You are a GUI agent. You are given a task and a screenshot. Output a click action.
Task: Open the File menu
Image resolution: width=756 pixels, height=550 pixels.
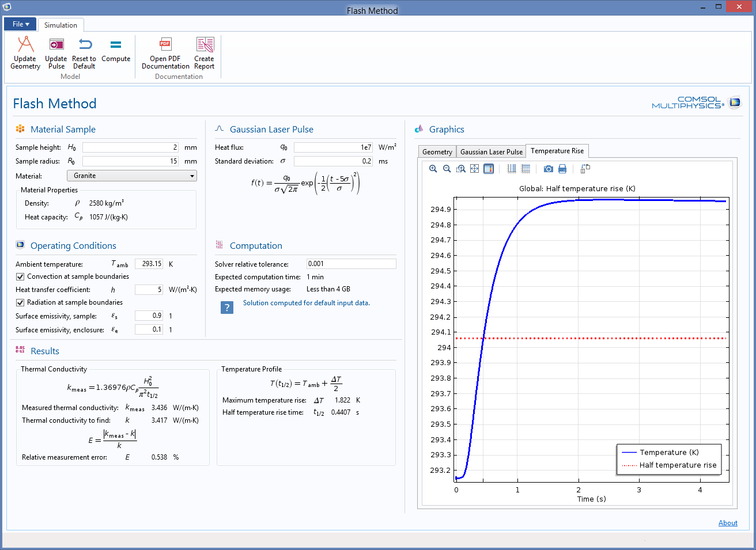click(20, 24)
